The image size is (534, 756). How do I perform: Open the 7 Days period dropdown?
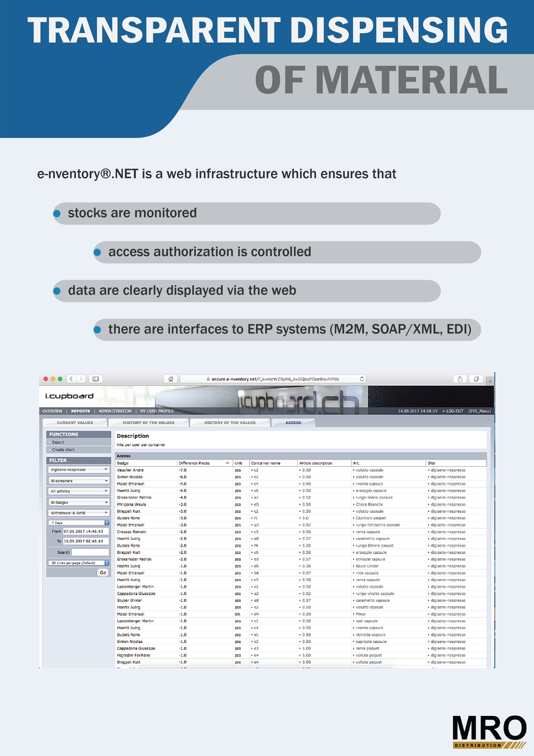(x=79, y=523)
